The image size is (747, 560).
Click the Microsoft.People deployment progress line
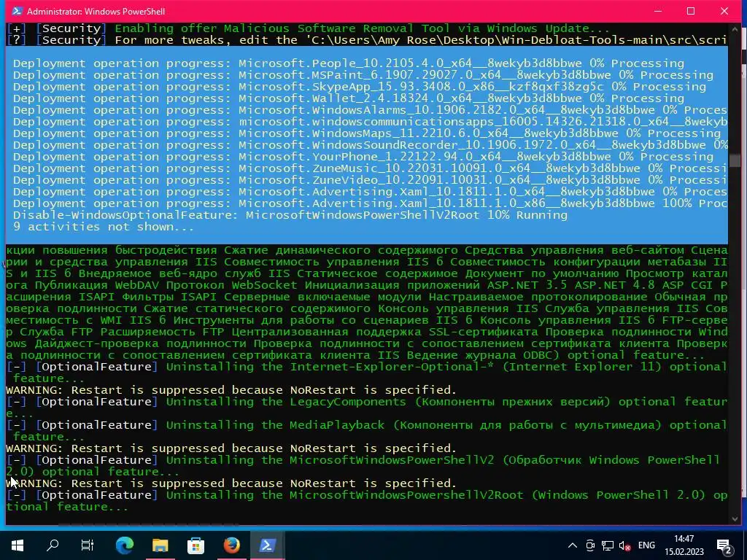(x=348, y=63)
